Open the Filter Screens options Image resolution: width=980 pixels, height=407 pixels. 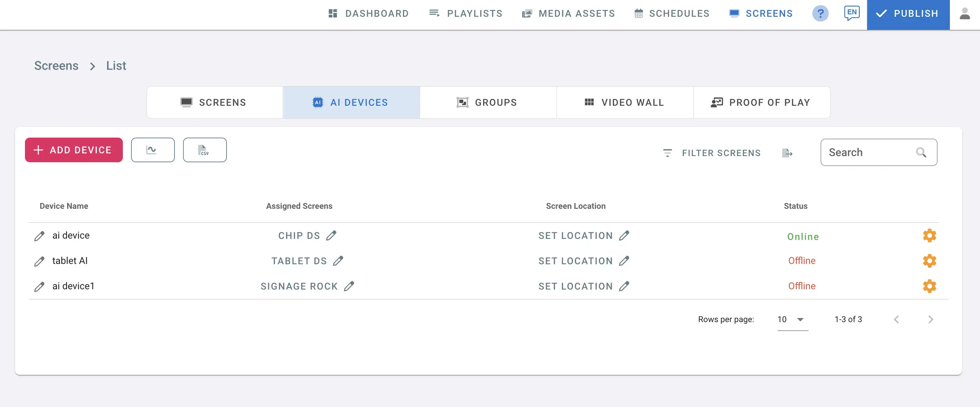[x=711, y=153]
